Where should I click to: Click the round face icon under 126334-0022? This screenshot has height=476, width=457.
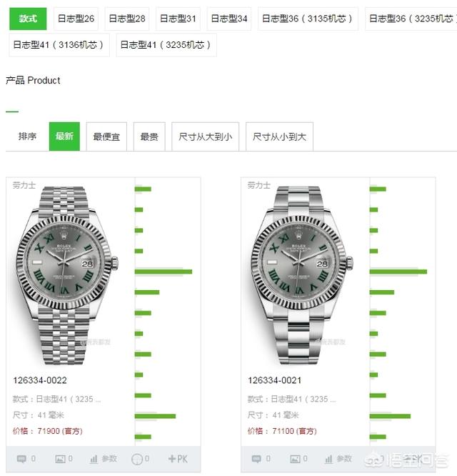coord(137,459)
